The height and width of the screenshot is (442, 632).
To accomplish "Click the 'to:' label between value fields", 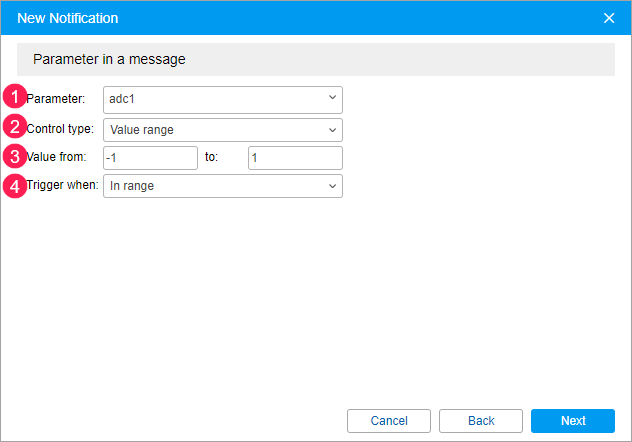I will [225, 157].
